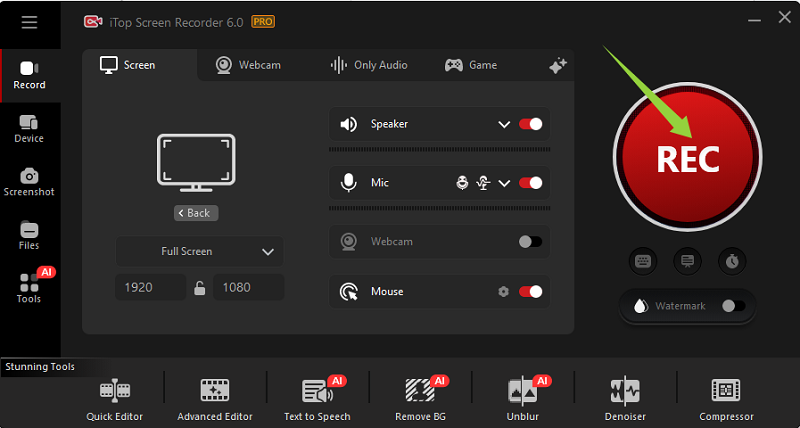Screen dimensions: 800x428
Task: Open the Compressor tool
Action: click(726, 398)
